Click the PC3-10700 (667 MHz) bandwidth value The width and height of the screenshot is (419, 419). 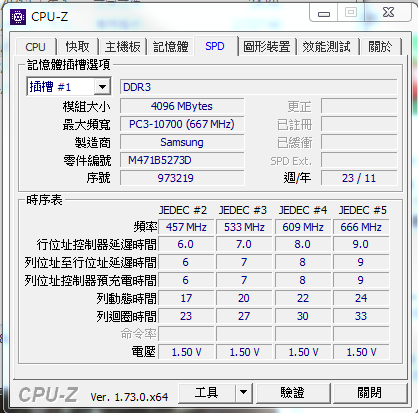coord(182,124)
